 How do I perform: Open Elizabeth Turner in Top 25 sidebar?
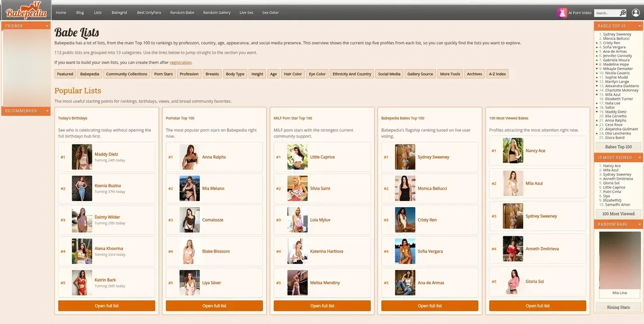(619, 99)
